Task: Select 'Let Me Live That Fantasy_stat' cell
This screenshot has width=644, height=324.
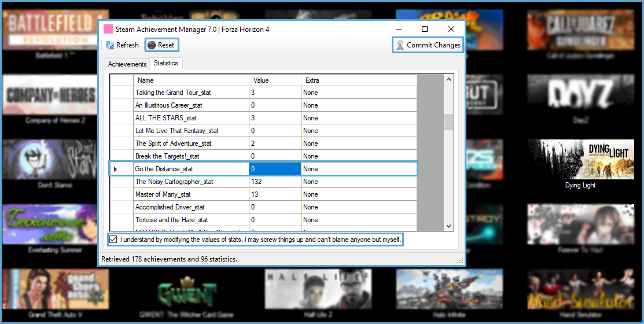Action: click(192, 131)
